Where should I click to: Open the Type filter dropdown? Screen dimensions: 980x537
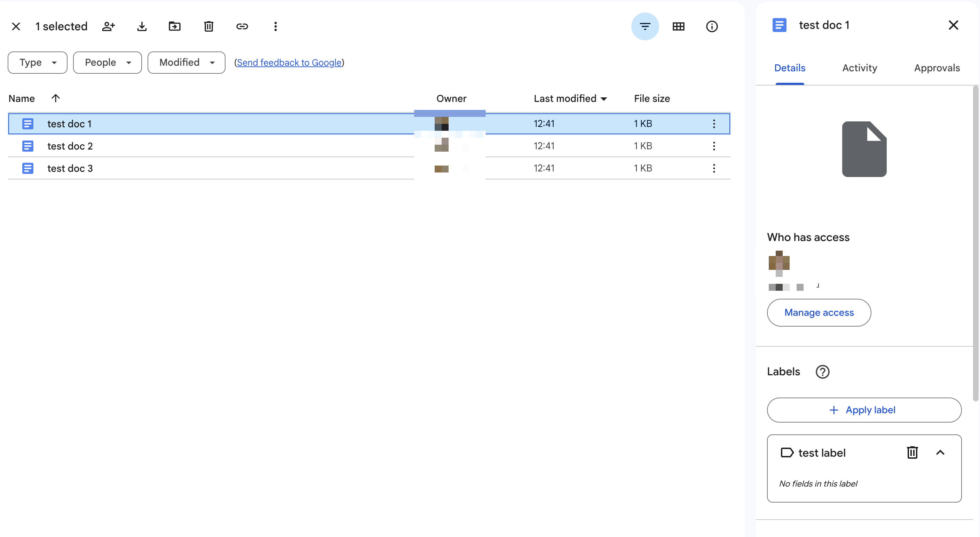pos(38,62)
